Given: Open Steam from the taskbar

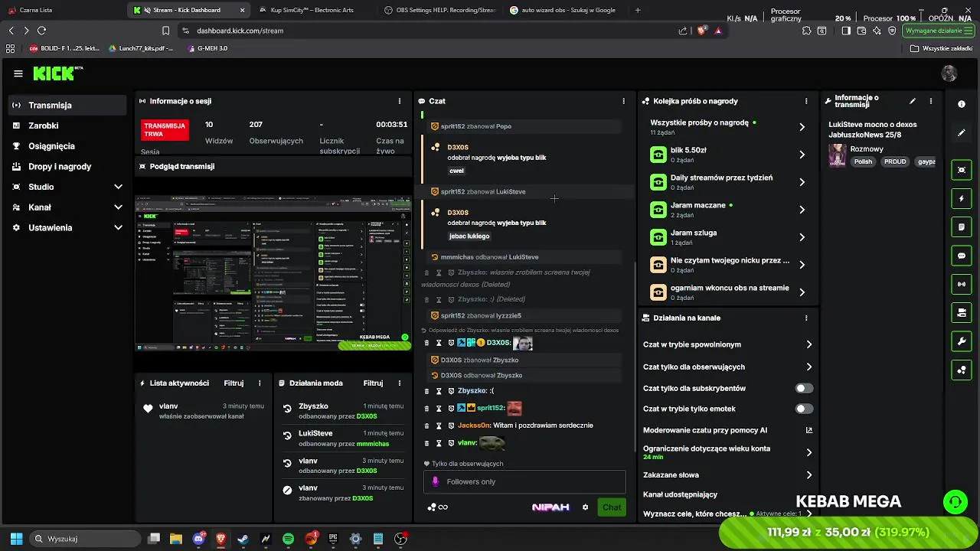Looking at the screenshot, I should click(243, 539).
